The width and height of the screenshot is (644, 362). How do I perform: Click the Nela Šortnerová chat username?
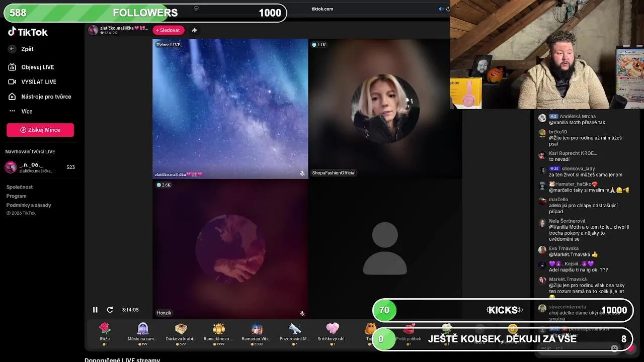(x=567, y=221)
